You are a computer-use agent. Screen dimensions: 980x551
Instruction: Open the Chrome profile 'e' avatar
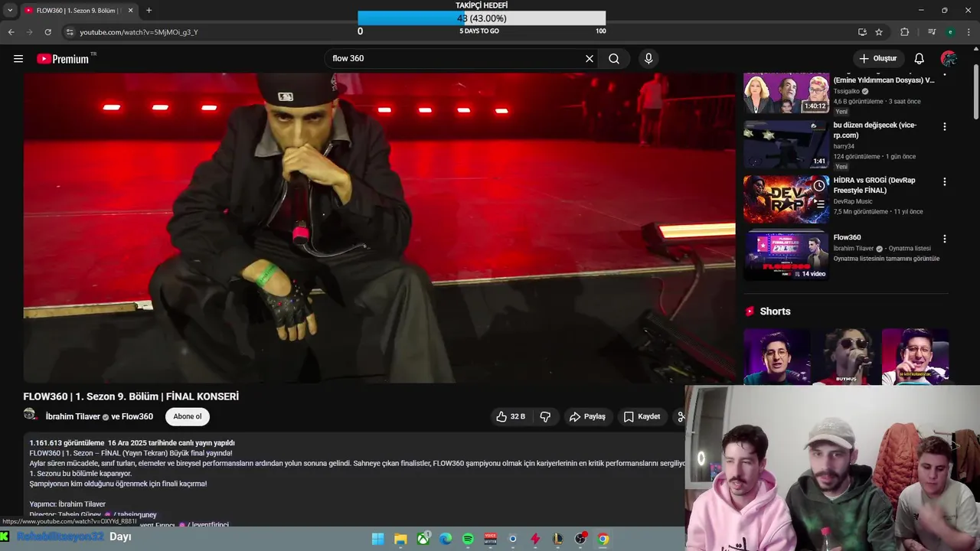point(950,32)
